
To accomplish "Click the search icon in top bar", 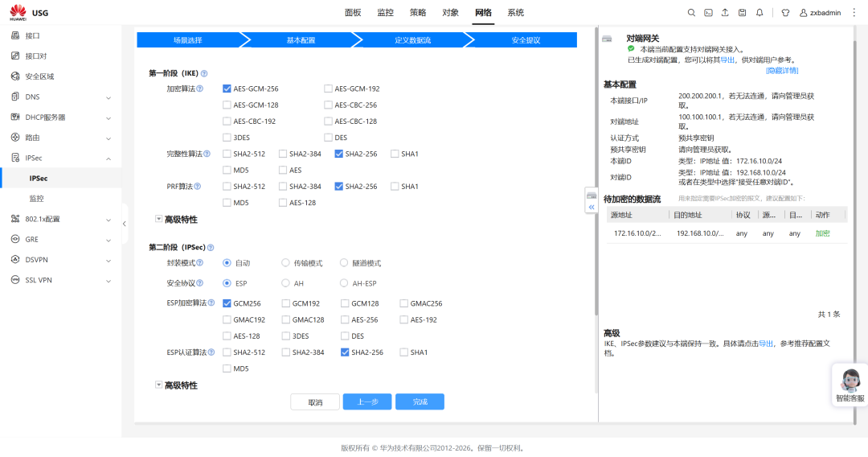I will tap(691, 13).
